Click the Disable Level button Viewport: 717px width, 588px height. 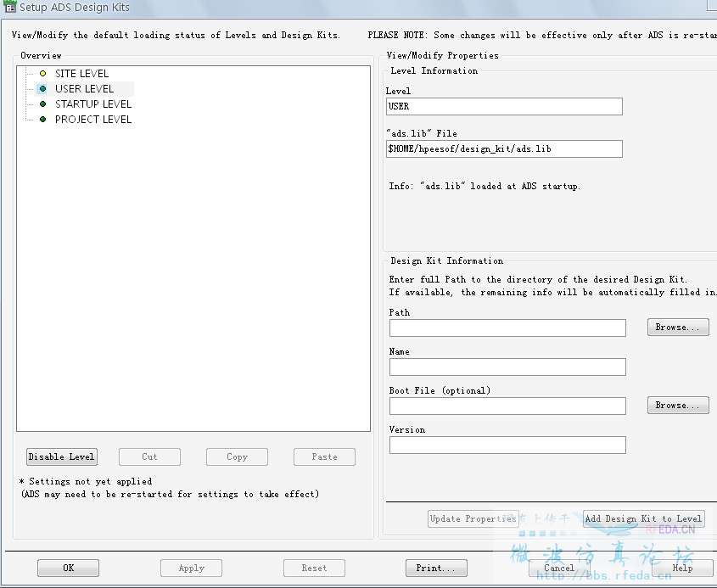point(62,456)
